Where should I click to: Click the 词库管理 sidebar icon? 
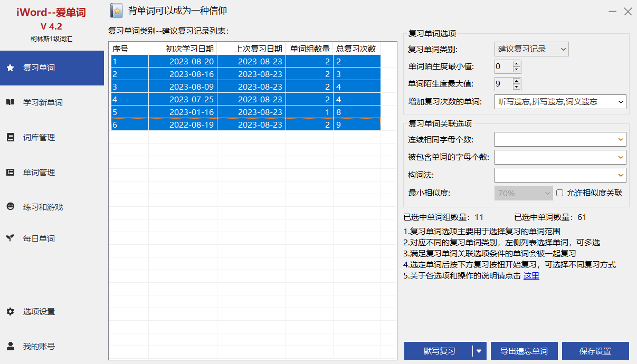pyautogui.click(x=10, y=137)
